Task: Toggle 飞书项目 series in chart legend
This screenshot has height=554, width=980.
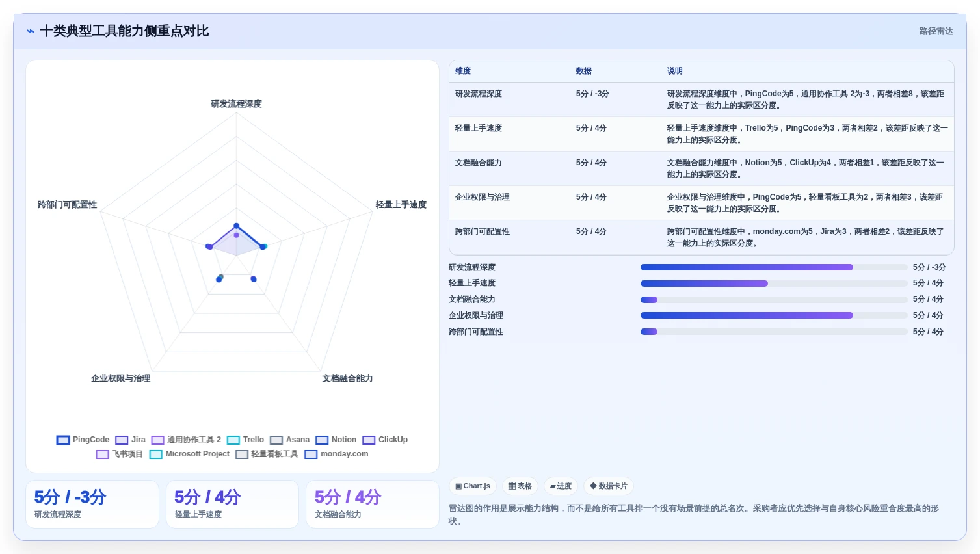Action: pos(119,454)
